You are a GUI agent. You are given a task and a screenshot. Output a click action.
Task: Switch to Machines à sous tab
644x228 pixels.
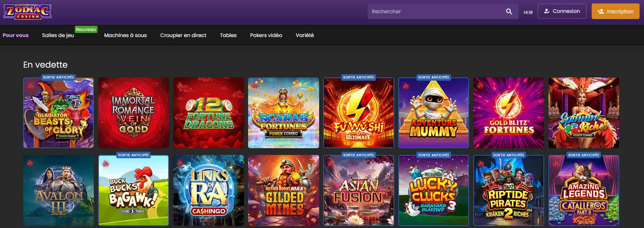pos(125,35)
